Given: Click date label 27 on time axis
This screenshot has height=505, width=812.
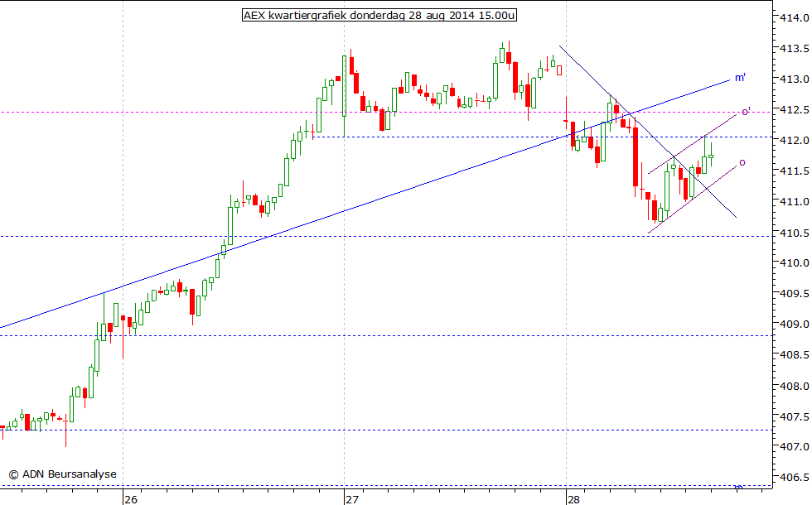Looking at the screenshot, I should pyautogui.click(x=353, y=499).
